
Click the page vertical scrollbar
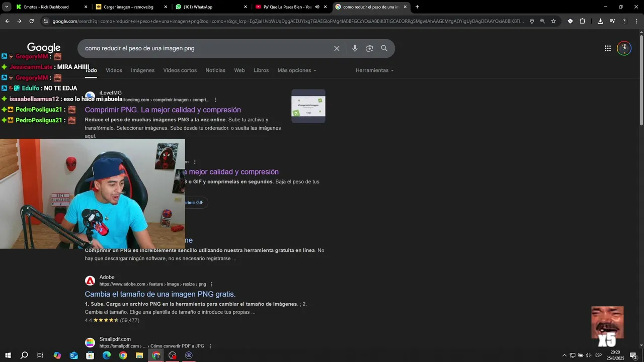641,80
